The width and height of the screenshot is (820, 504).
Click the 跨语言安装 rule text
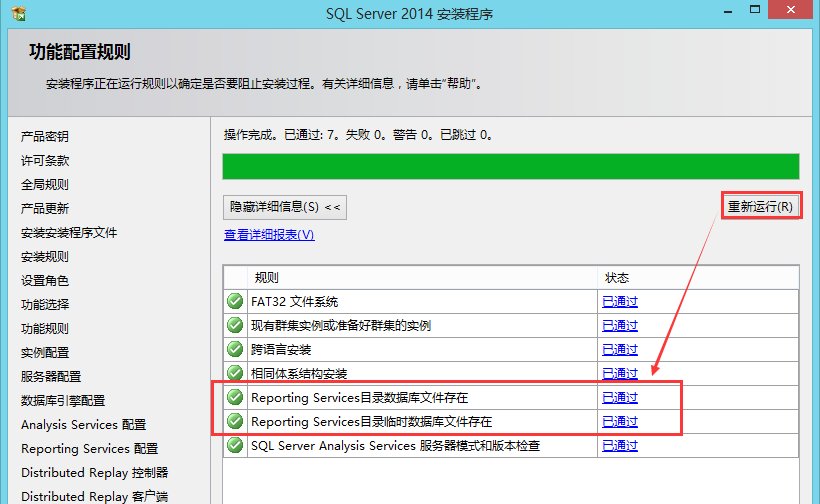point(281,350)
